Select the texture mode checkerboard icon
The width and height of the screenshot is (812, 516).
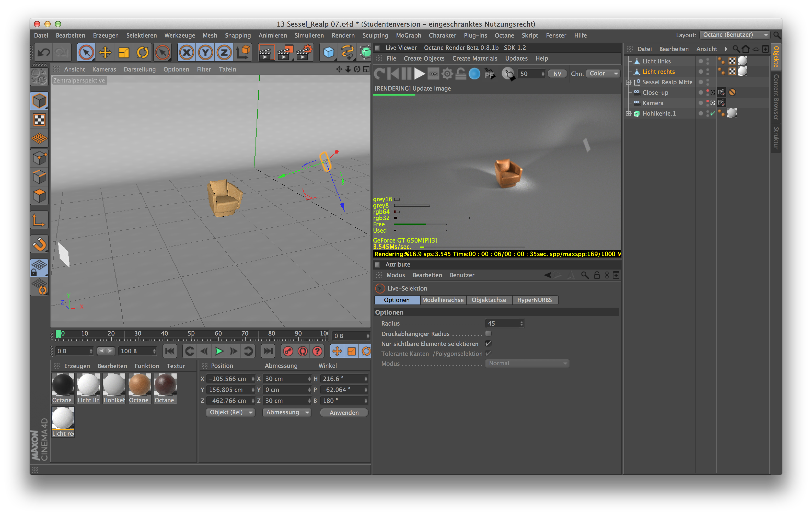39,120
